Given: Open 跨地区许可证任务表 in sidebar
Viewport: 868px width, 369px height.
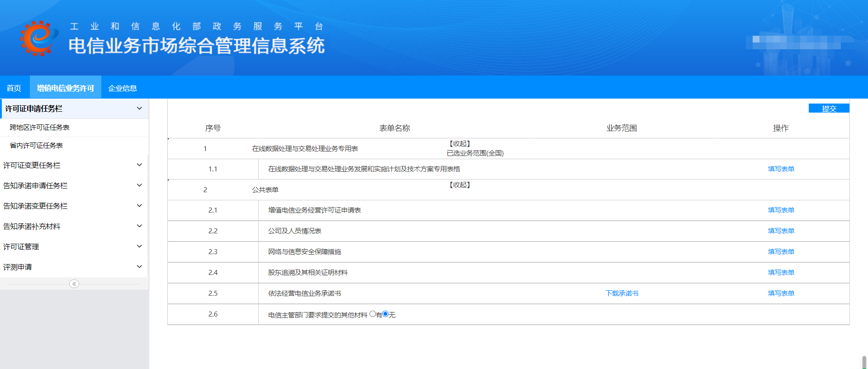Looking at the screenshot, I should pos(40,128).
